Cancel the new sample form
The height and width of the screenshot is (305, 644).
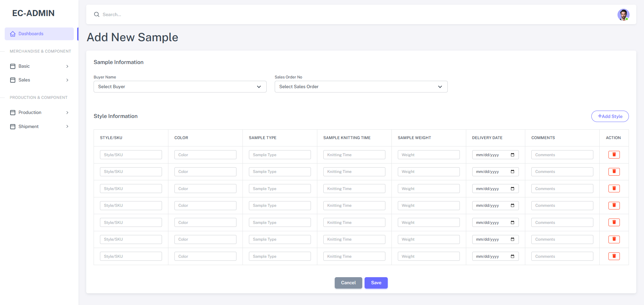348,283
